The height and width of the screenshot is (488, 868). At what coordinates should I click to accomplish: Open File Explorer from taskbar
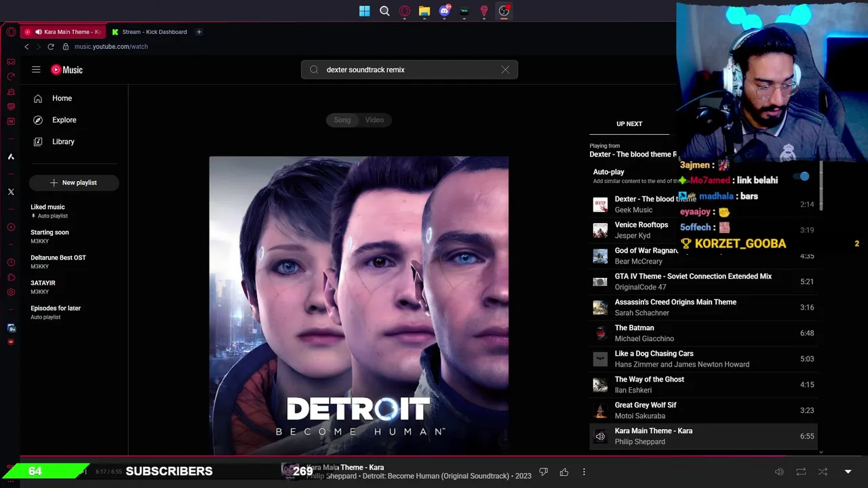(x=425, y=11)
